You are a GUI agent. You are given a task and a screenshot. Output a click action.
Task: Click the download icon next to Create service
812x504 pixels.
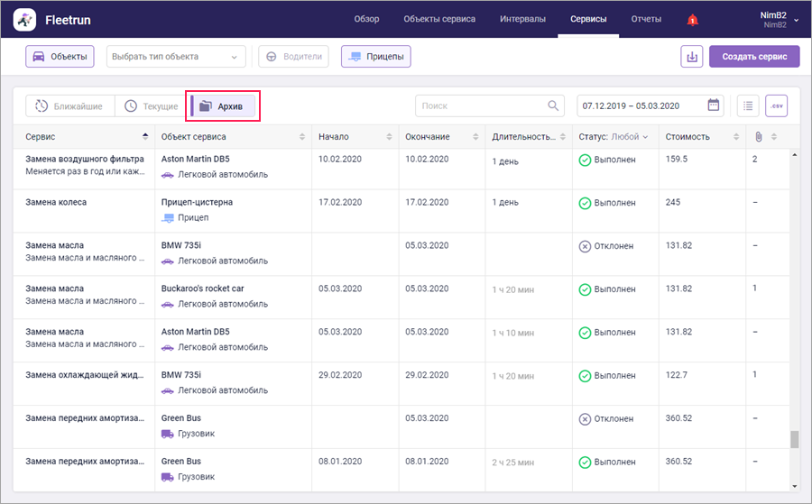point(691,57)
